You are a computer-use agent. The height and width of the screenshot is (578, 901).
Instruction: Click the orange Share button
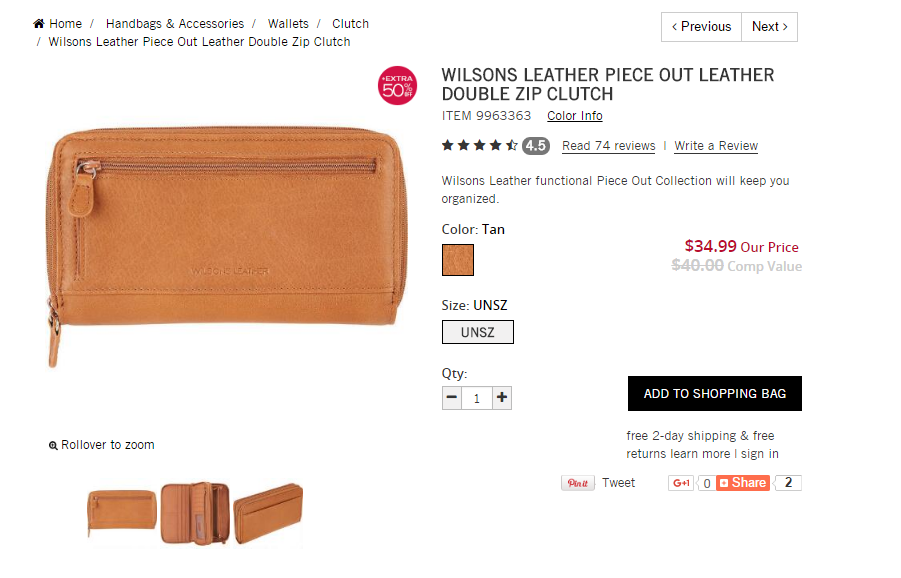tap(743, 483)
